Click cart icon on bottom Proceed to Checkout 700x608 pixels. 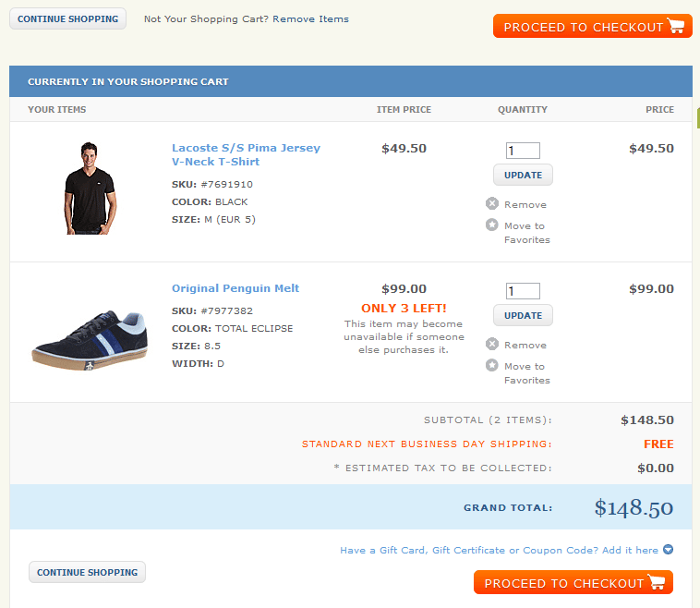click(657, 582)
